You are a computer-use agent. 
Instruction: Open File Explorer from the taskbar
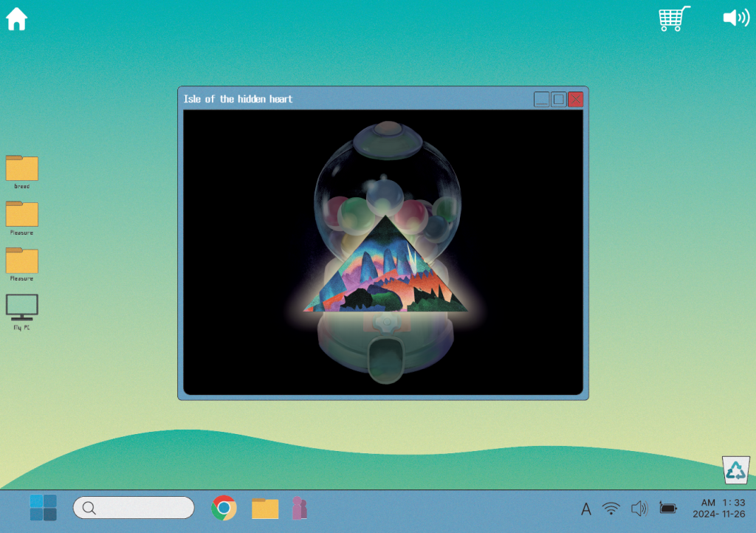click(x=265, y=508)
